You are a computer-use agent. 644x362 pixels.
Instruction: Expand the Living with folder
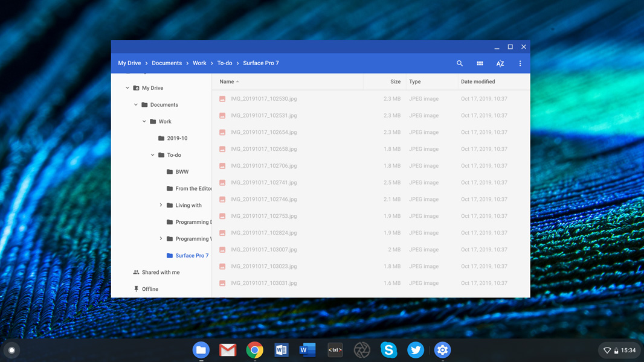pos(161,205)
